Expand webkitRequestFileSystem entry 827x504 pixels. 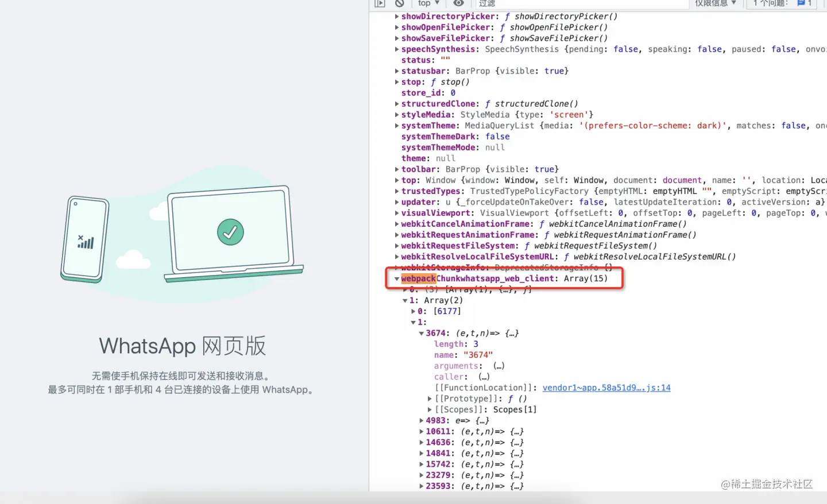click(397, 246)
